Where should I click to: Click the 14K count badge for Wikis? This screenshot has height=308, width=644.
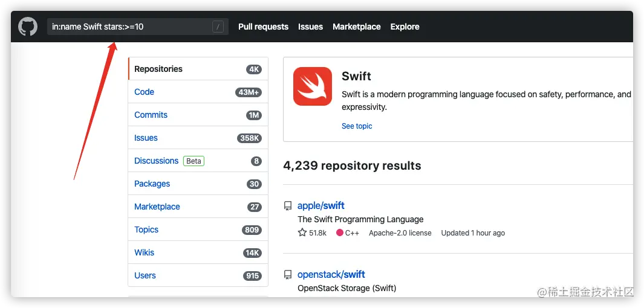[x=252, y=253]
